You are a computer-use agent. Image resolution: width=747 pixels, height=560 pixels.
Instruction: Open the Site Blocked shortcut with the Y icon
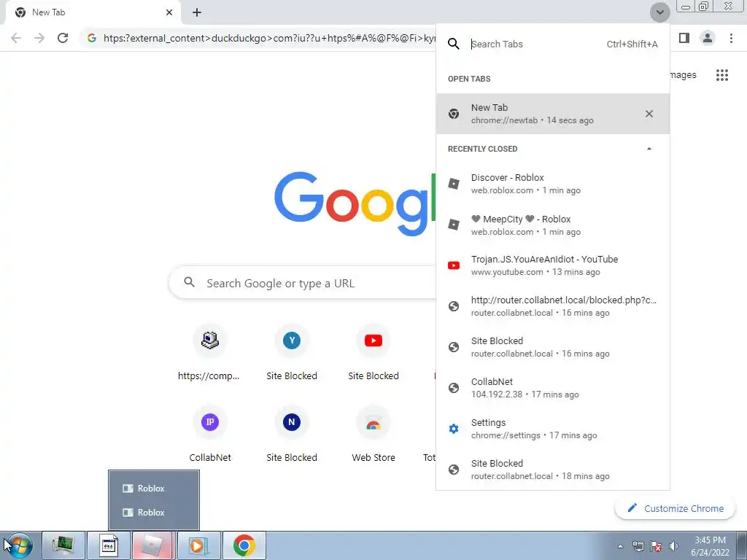(292, 354)
